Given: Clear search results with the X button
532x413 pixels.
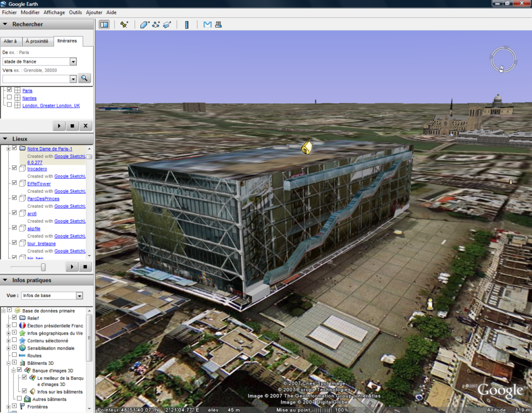Looking at the screenshot, I should [x=86, y=126].
